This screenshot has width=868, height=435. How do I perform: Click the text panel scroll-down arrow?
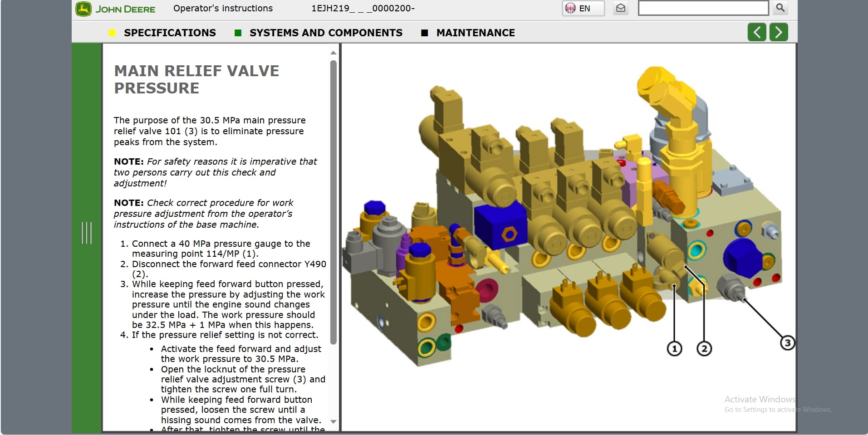point(333,421)
